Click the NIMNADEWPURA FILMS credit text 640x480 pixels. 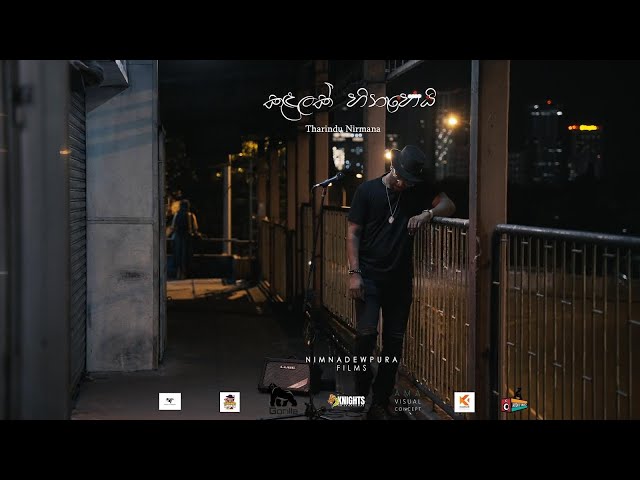click(x=352, y=364)
